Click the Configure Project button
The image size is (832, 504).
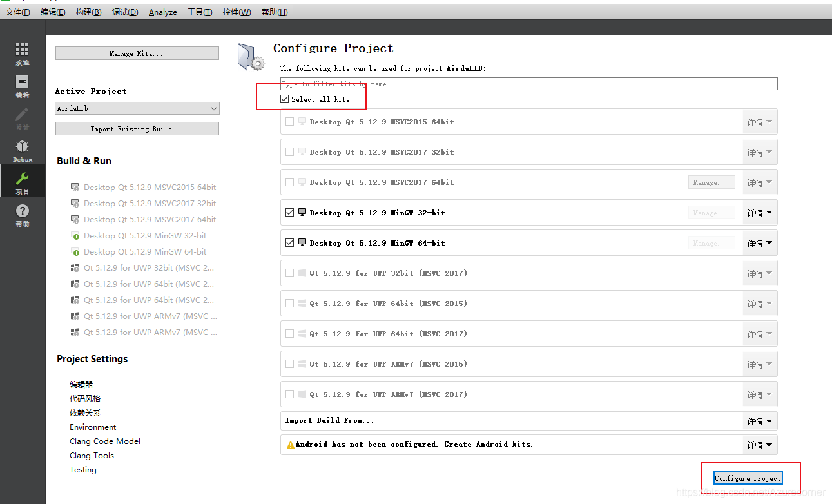[747, 478]
